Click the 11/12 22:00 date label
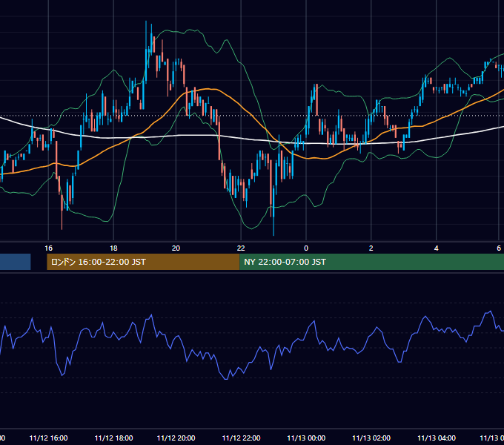Screen dimensions: 504x445 pos(241,438)
